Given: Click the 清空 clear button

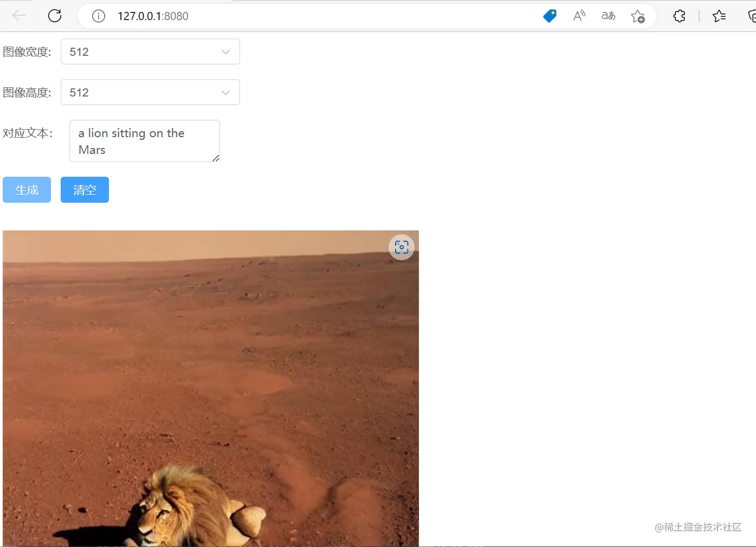Looking at the screenshot, I should [85, 190].
